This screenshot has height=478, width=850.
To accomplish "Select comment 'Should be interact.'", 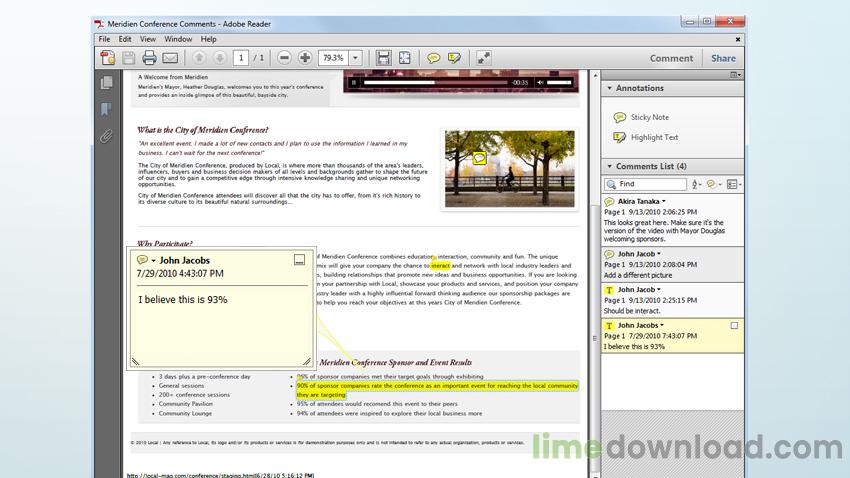I will point(672,300).
